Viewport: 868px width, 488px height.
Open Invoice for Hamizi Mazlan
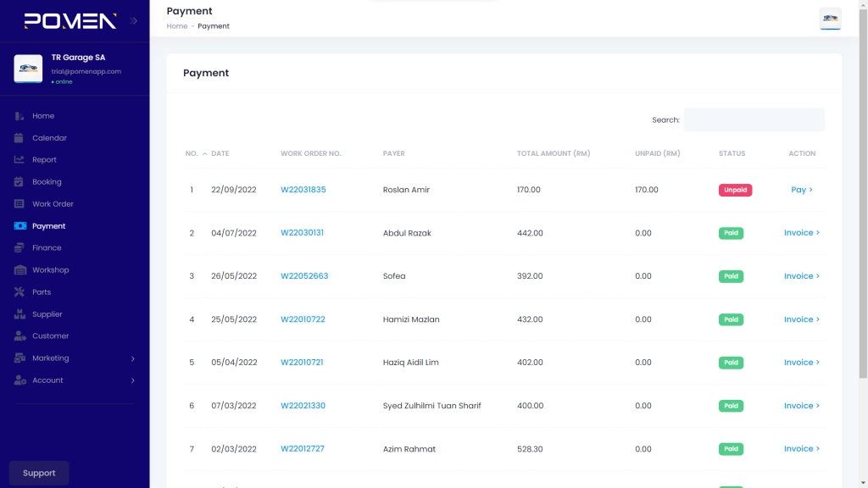802,319
